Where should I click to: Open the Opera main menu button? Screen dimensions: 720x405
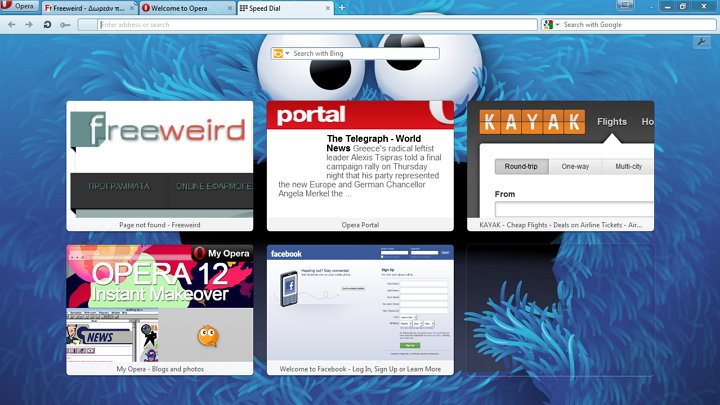[x=19, y=6]
